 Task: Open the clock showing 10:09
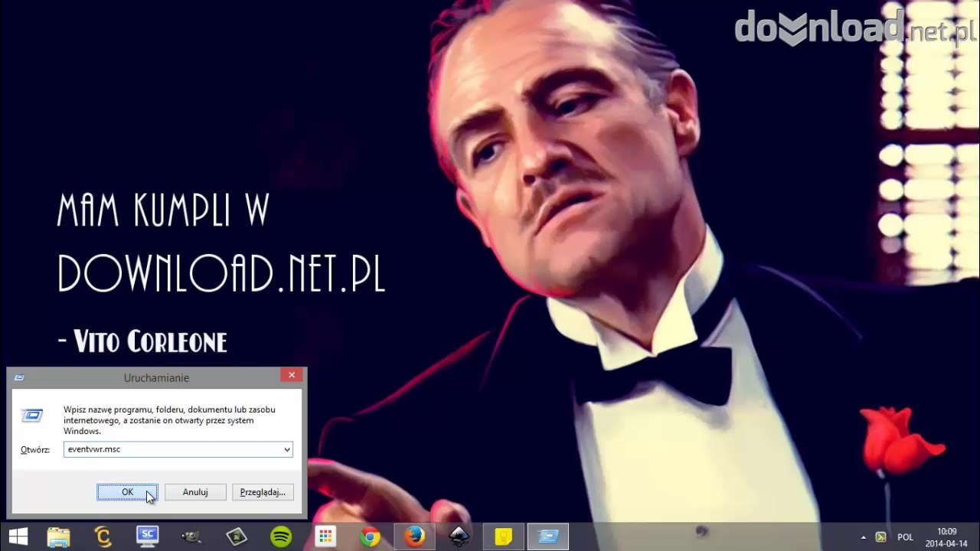tap(946, 537)
